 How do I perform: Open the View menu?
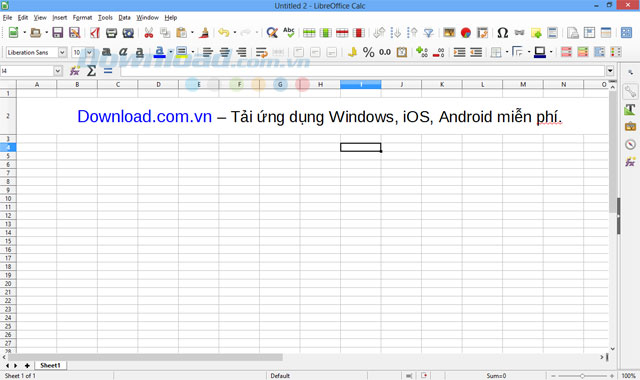tap(40, 18)
